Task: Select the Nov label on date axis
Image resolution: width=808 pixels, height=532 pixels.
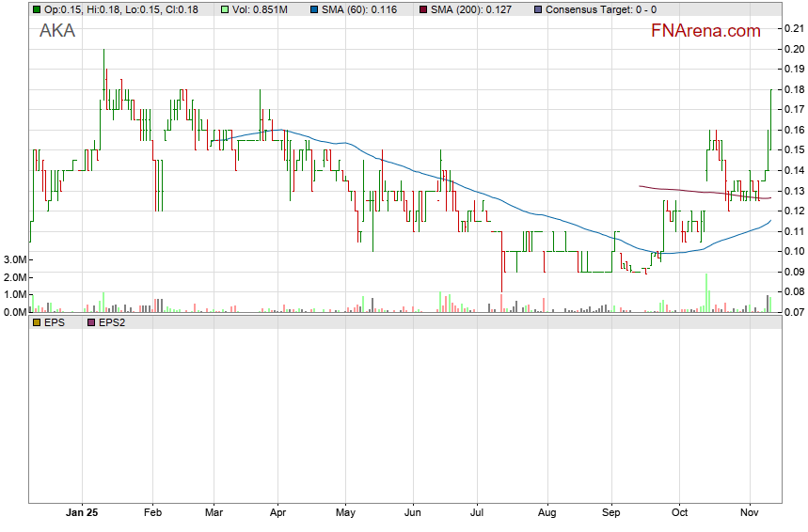Action: pos(751,514)
